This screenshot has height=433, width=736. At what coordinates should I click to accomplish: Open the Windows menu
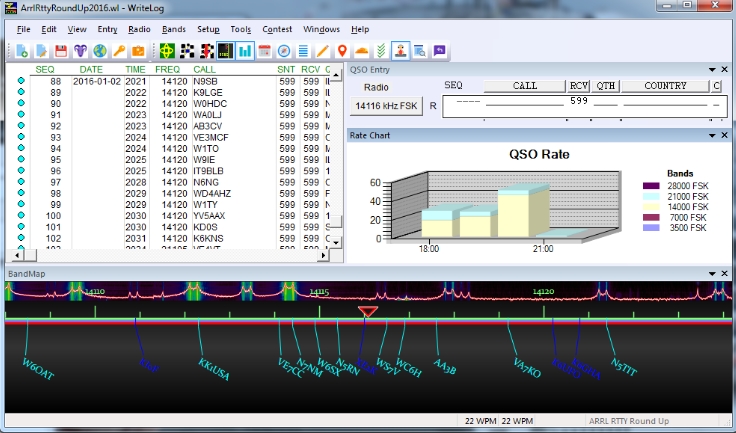(322, 29)
